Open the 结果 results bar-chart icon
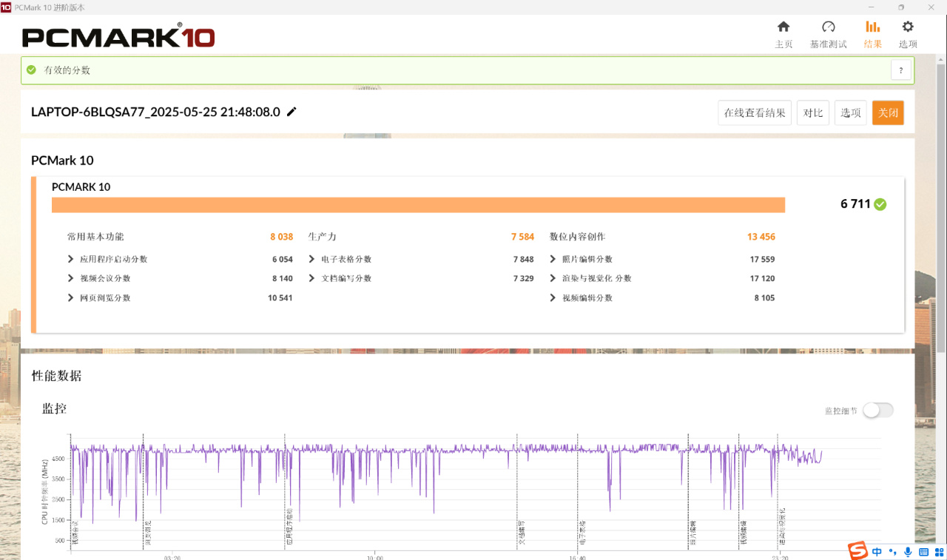Screen dimensions: 947x560 click(873, 27)
